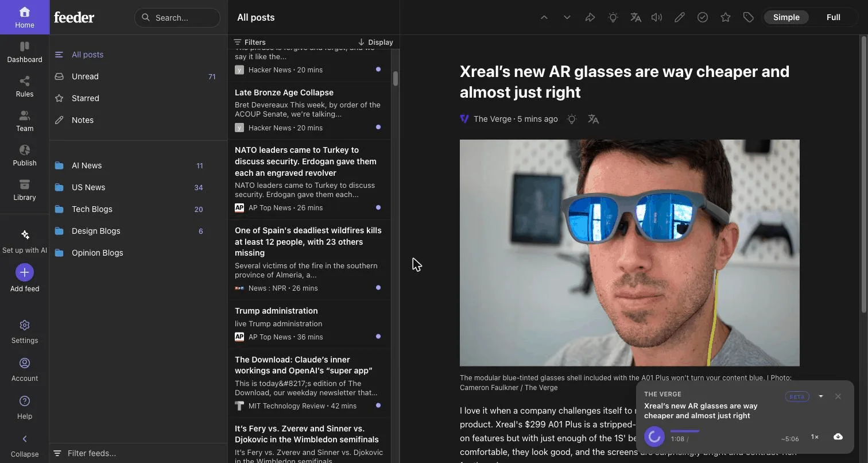Open Rules in left navigation
This screenshot has height=463, width=868.
click(25, 86)
